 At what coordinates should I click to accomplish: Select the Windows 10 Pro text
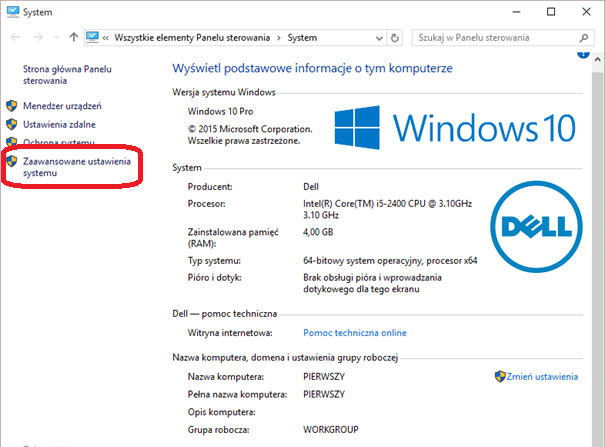coord(220,111)
